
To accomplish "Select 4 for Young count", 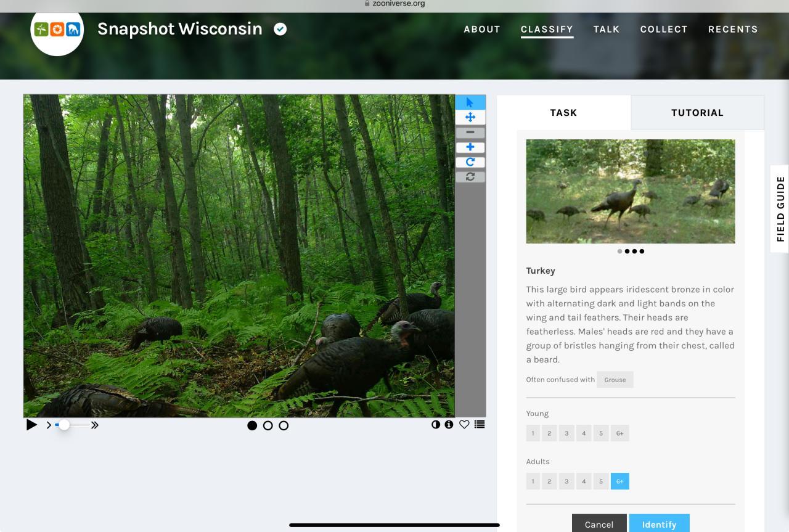I will 584,433.
